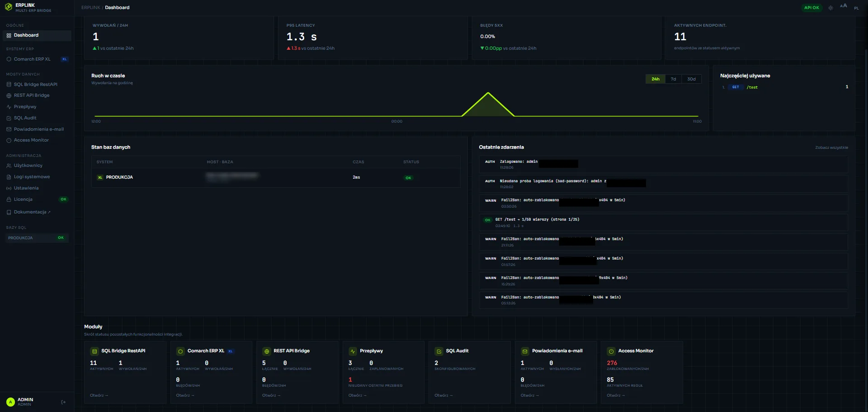This screenshot has width=868, height=412.
Task: Select the PRODUKCJA database in sidebar
Action: (37, 238)
